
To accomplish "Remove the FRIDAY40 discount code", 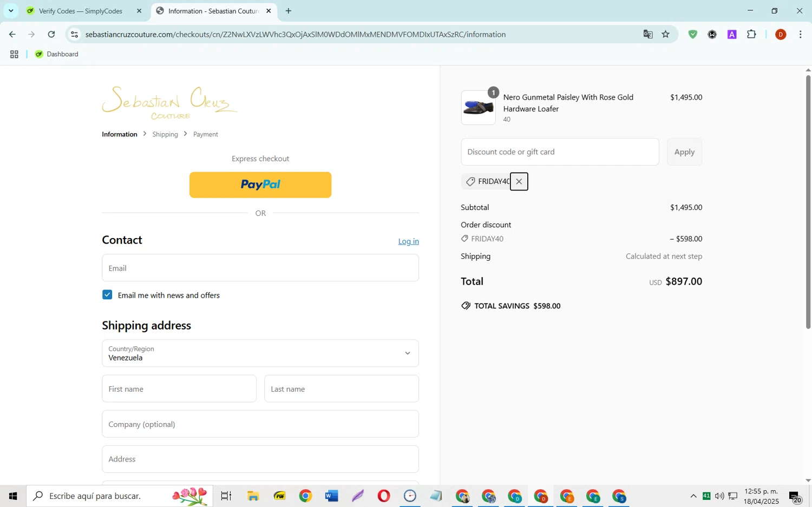I will click(x=519, y=182).
